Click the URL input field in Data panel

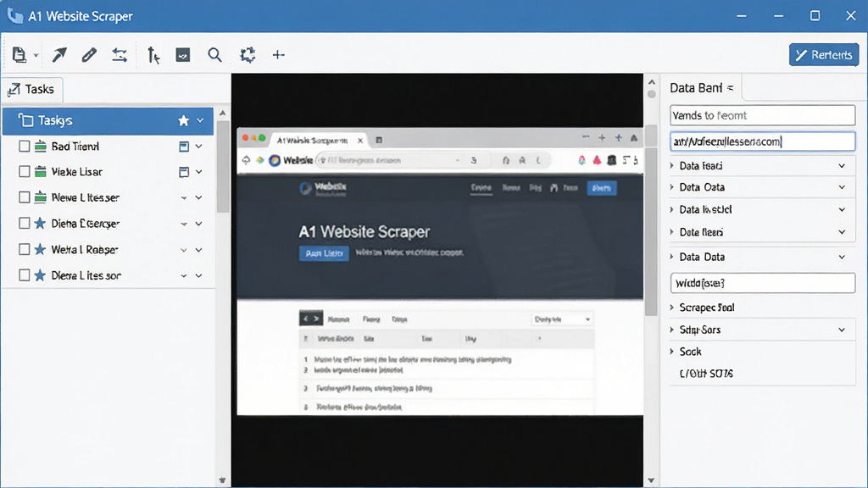[762, 141]
